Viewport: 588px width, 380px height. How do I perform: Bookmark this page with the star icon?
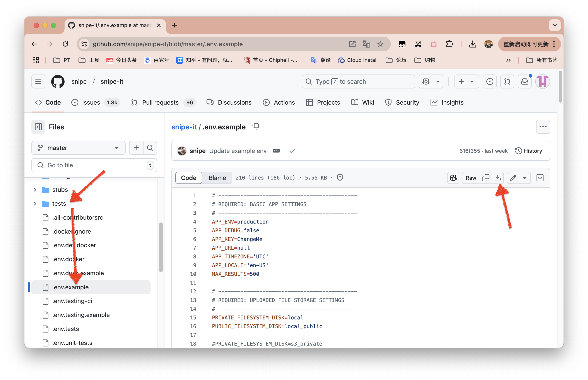click(380, 44)
